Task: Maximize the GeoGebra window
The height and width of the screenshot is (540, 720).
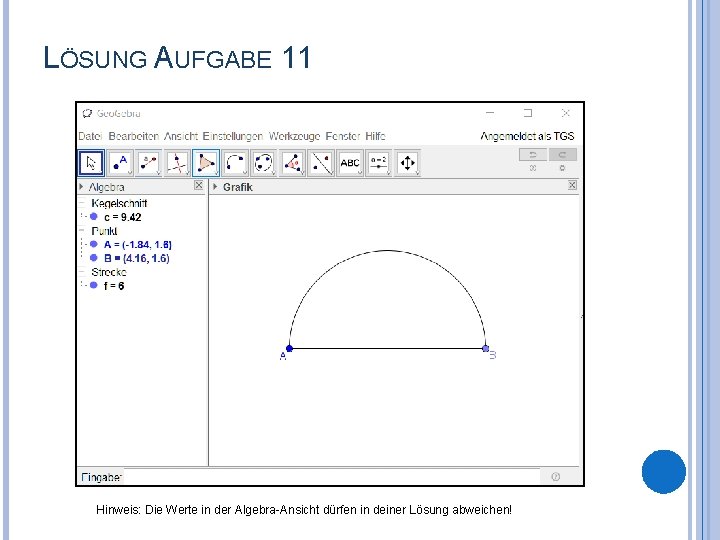Action: tap(528, 113)
